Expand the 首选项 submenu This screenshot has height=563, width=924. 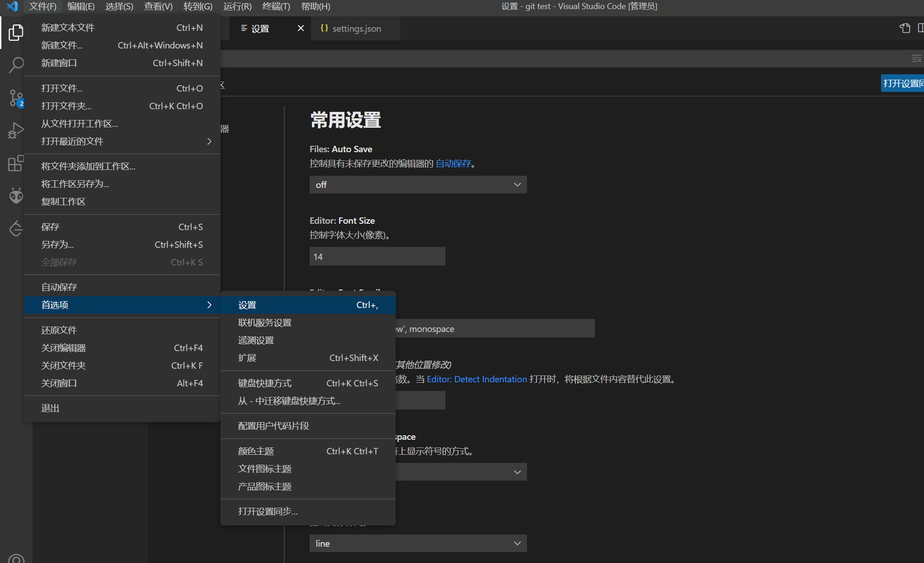122,305
